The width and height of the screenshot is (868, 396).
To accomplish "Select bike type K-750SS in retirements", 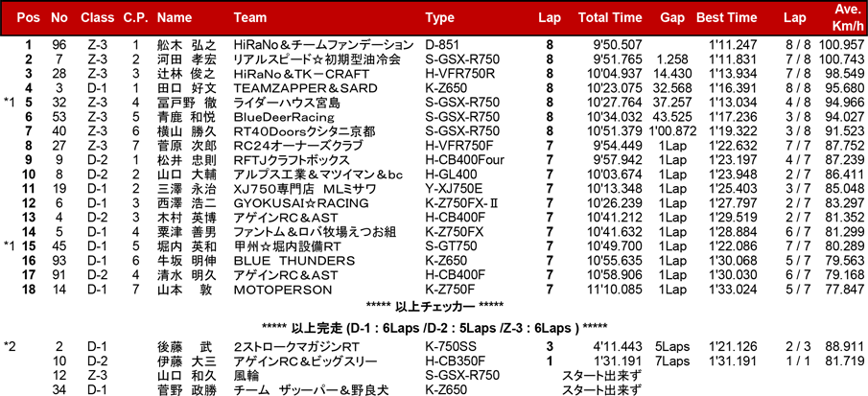I will 452,346.
